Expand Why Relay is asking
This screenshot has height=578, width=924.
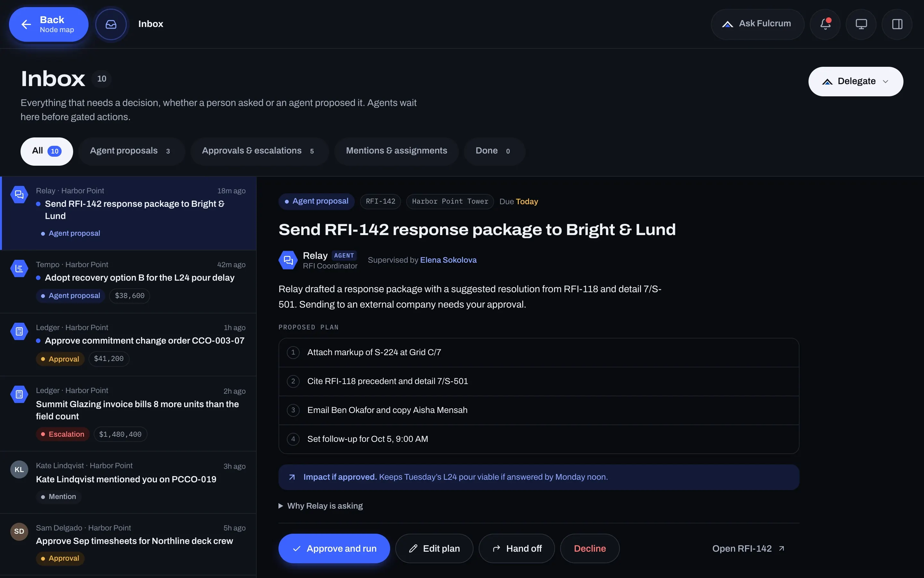click(321, 506)
